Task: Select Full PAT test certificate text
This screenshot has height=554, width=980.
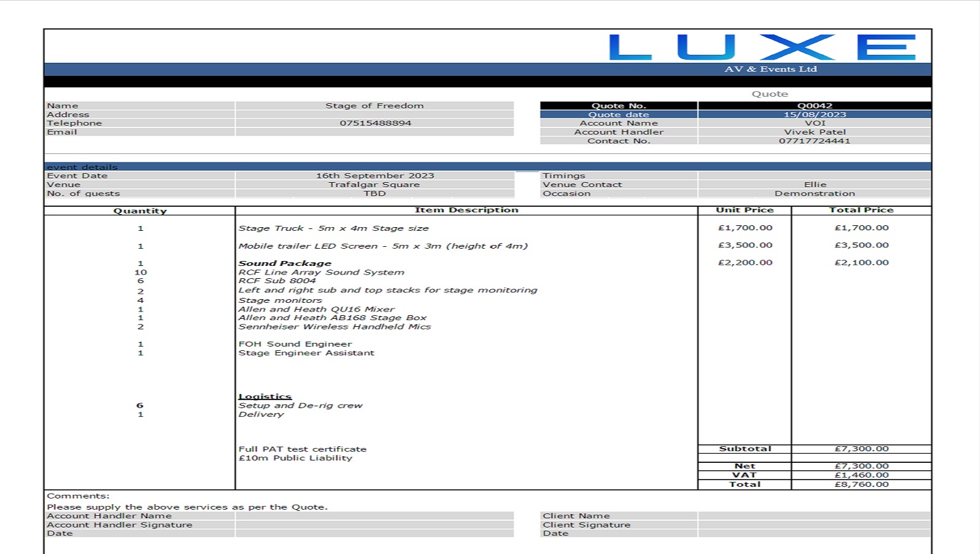Action: [x=302, y=449]
